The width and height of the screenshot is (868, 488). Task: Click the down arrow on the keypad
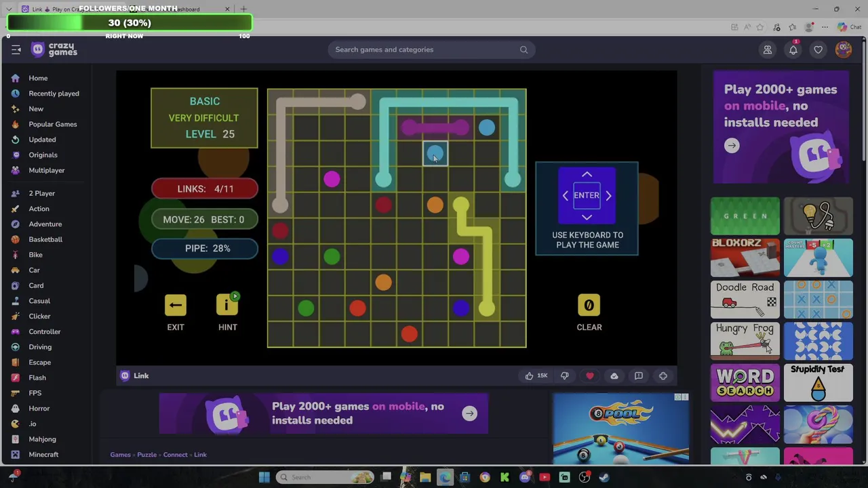(587, 217)
